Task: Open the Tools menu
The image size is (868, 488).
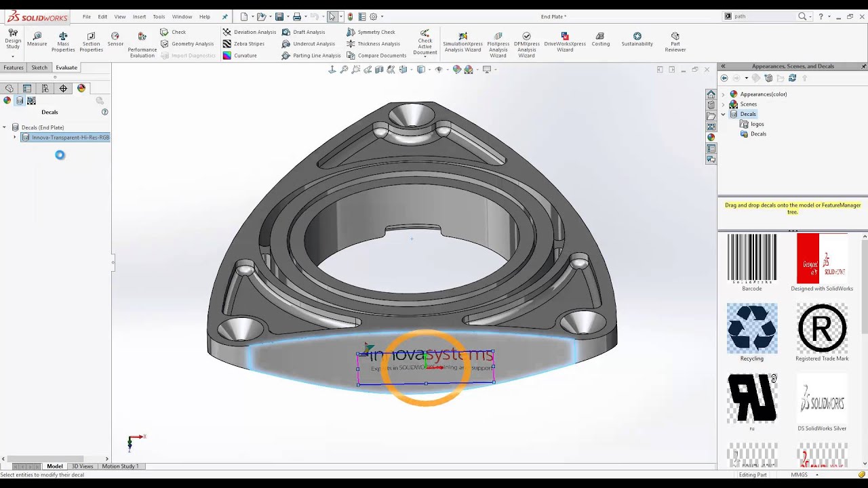Action: click(159, 16)
